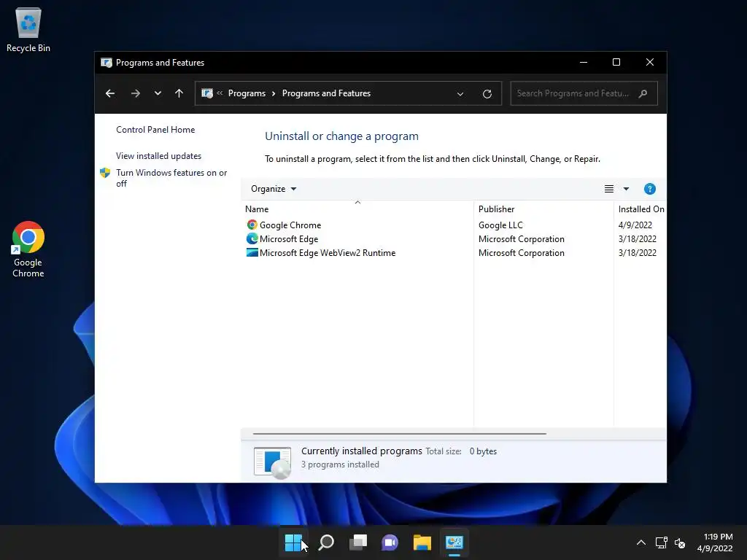Open the Recycle Bin desktop icon

(28, 29)
